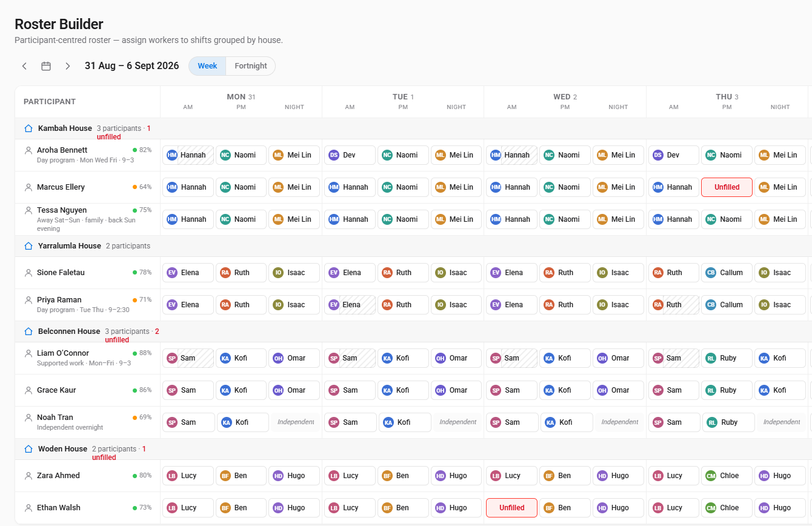Viewport: 812px width, 526px height.
Task: Select the Week view toggle
Action: (207, 66)
